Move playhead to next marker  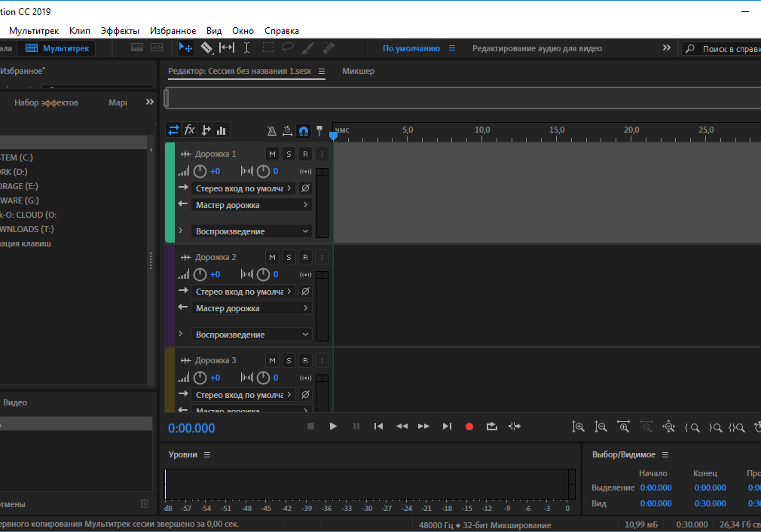coord(447,427)
